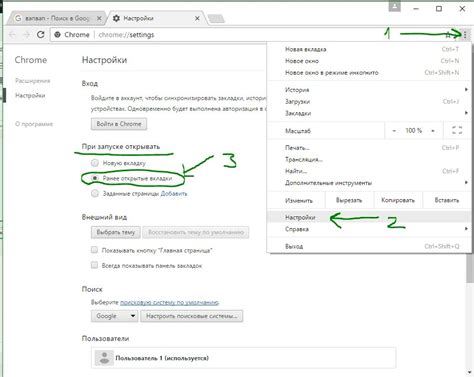Expand the История submenu

[x=369, y=90]
